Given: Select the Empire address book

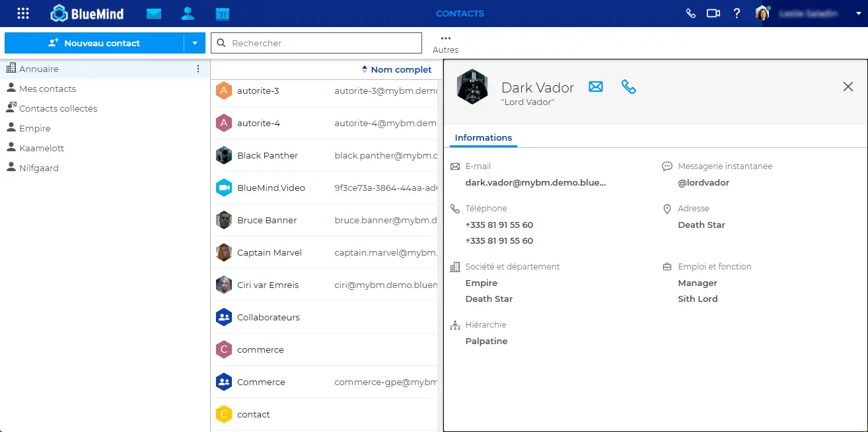Looking at the screenshot, I should [x=35, y=128].
